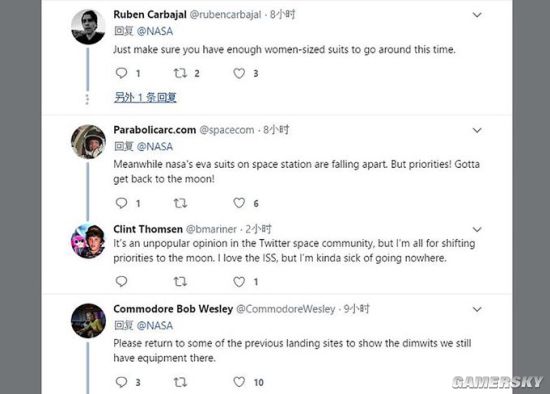View Commodore Bob Wesley's avatar

pyautogui.click(x=88, y=321)
